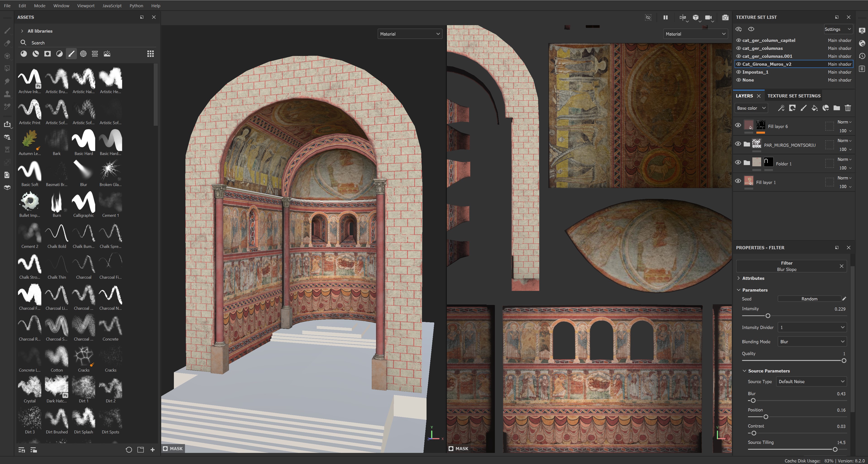Viewport: 868px width, 464px height.
Task: Adjust the Intensity slider handle
Action: [x=767, y=316]
